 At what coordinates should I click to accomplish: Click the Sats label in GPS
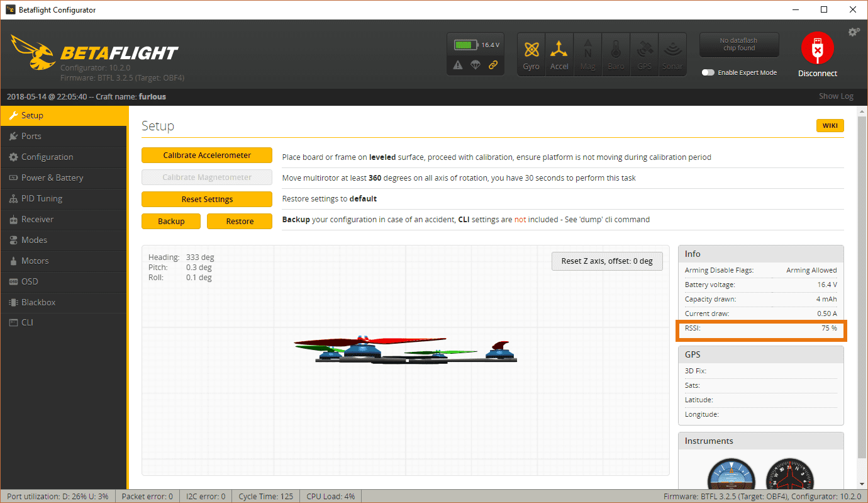click(693, 385)
